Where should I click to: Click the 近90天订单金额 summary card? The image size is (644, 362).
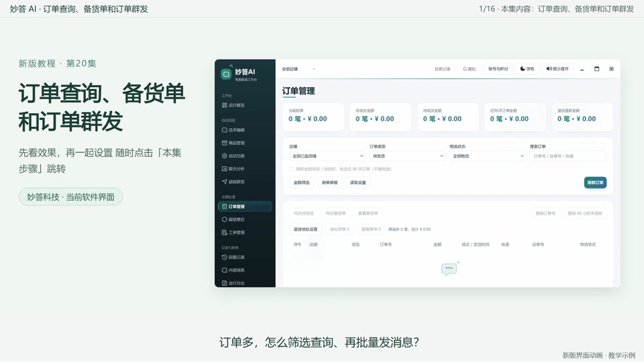[x=515, y=117]
